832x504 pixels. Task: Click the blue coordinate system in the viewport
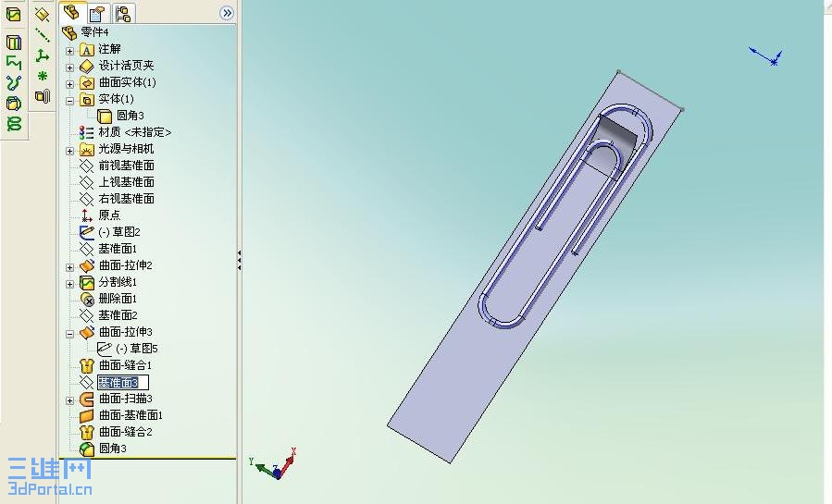click(765, 55)
